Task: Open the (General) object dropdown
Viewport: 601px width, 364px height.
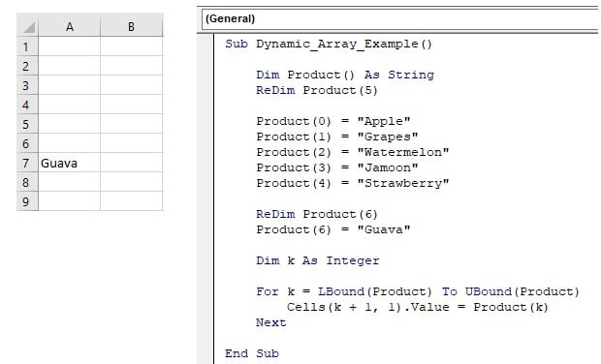Action: tap(400, 18)
